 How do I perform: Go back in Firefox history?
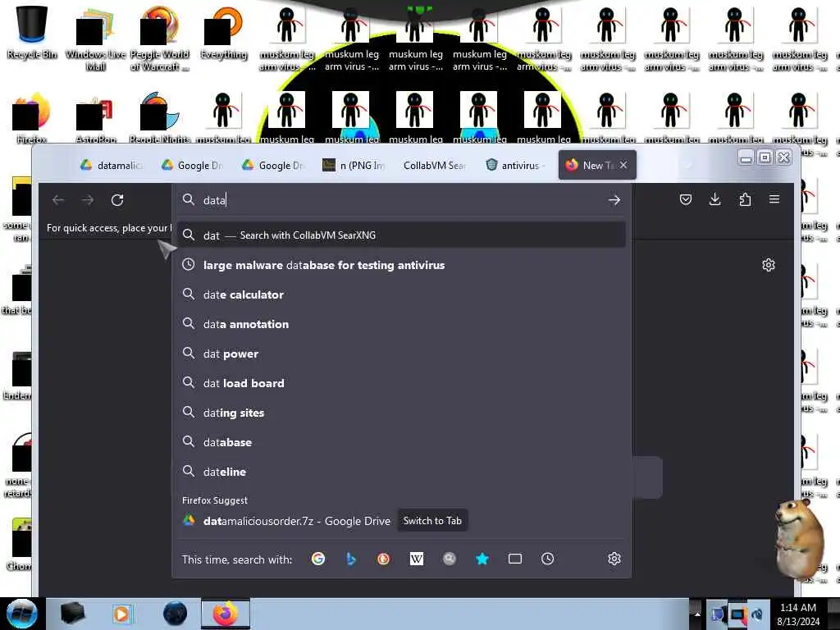(x=58, y=200)
